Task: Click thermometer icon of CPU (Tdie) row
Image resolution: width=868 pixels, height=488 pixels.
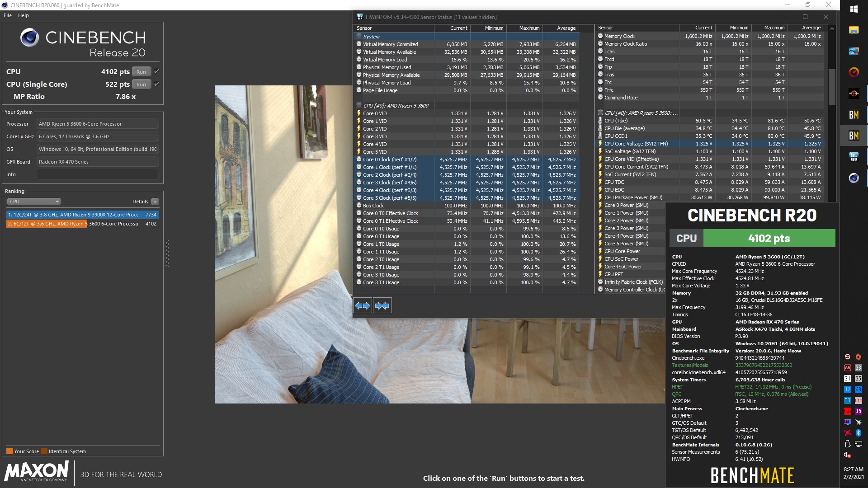Action: tap(600, 121)
